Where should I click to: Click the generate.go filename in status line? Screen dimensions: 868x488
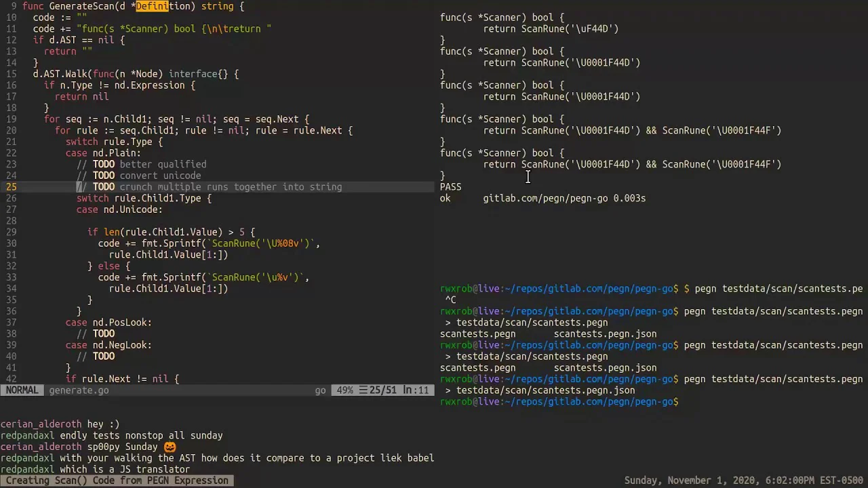pos(79,390)
